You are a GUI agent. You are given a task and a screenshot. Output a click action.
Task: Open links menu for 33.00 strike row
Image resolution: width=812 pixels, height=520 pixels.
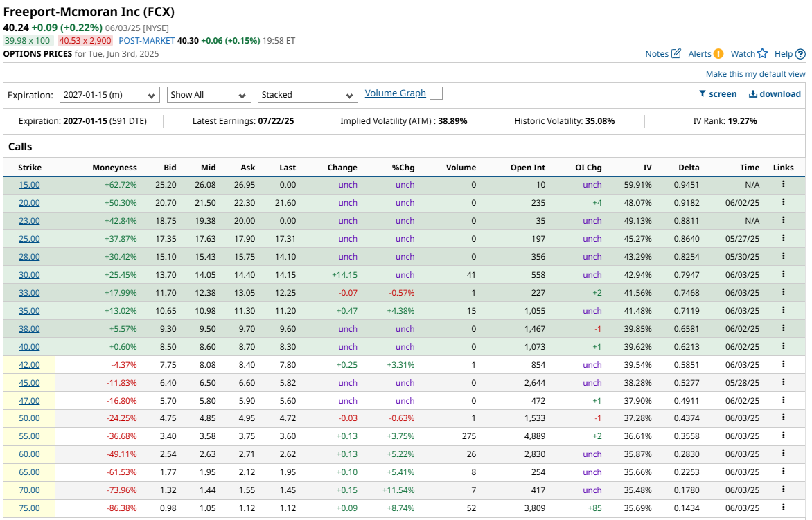pyautogui.click(x=783, y=292)
